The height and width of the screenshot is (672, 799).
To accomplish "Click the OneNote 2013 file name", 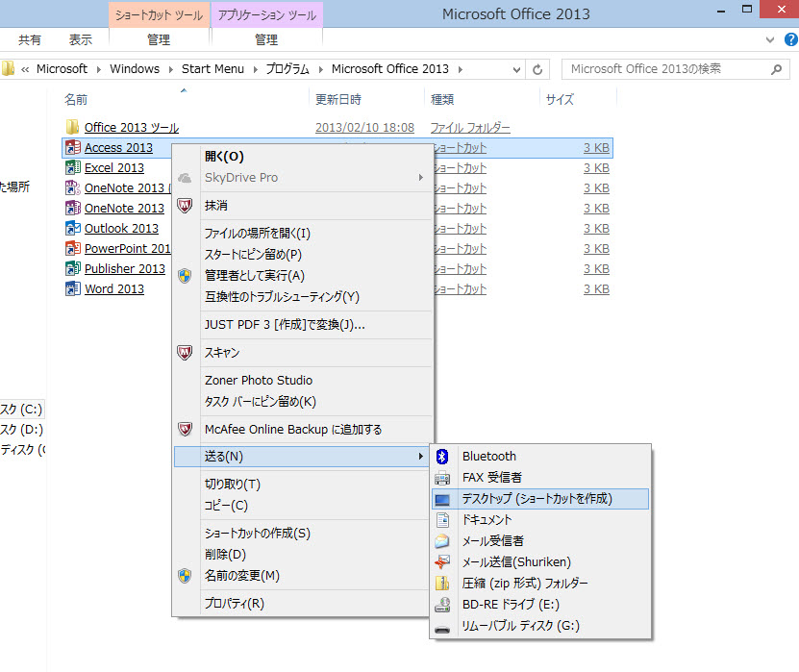I will click(124, 208).
